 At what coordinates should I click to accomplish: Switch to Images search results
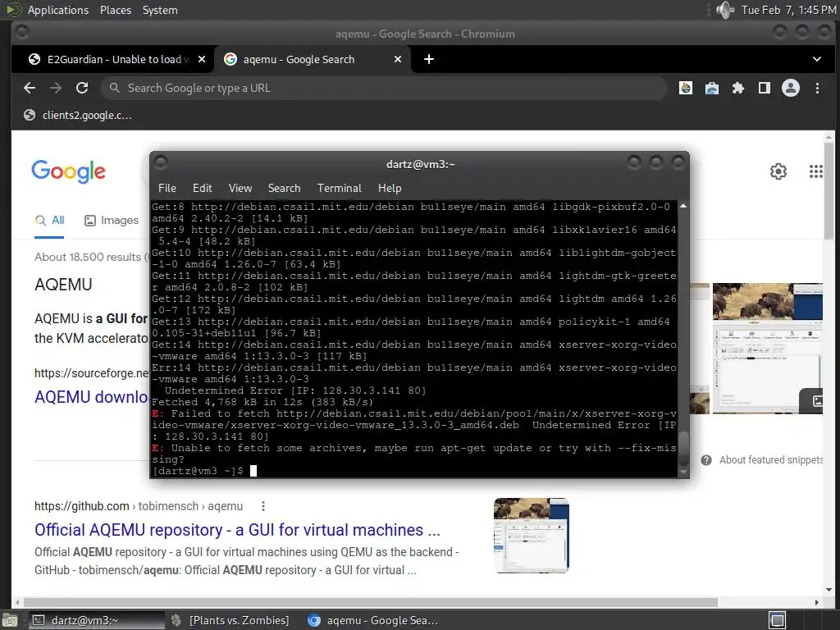[x=112, y=220]
